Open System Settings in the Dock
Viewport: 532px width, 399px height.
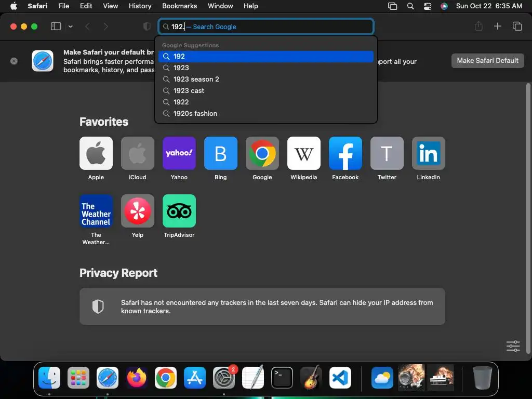(224, 378)
